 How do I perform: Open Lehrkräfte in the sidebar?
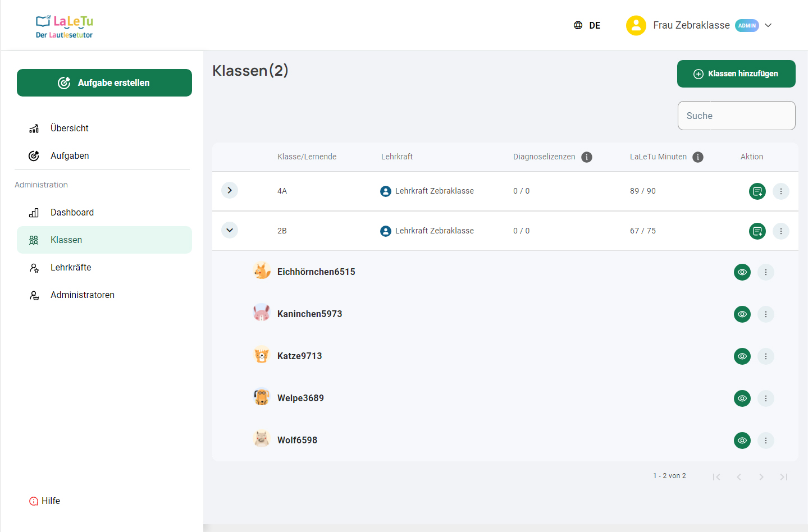click(71, 268)
